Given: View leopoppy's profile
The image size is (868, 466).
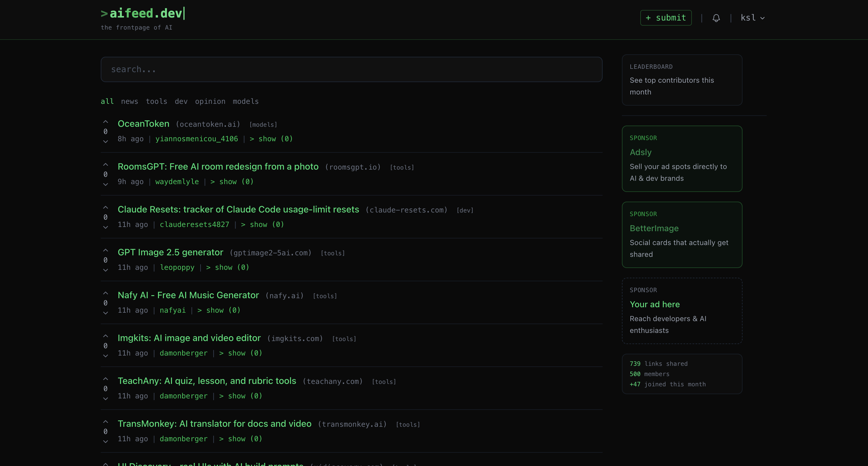Looking at the screenshot, I should pos(177,267).
